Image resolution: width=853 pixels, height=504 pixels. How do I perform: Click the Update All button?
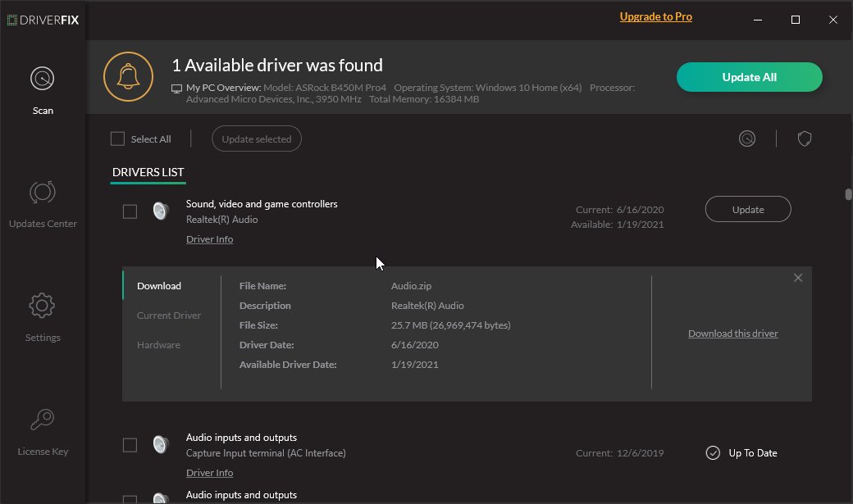(749, 77)
